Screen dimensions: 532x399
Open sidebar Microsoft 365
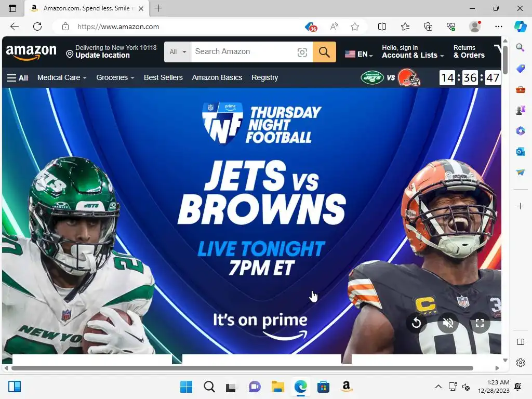pyautogui.click(x=520, y=130)
